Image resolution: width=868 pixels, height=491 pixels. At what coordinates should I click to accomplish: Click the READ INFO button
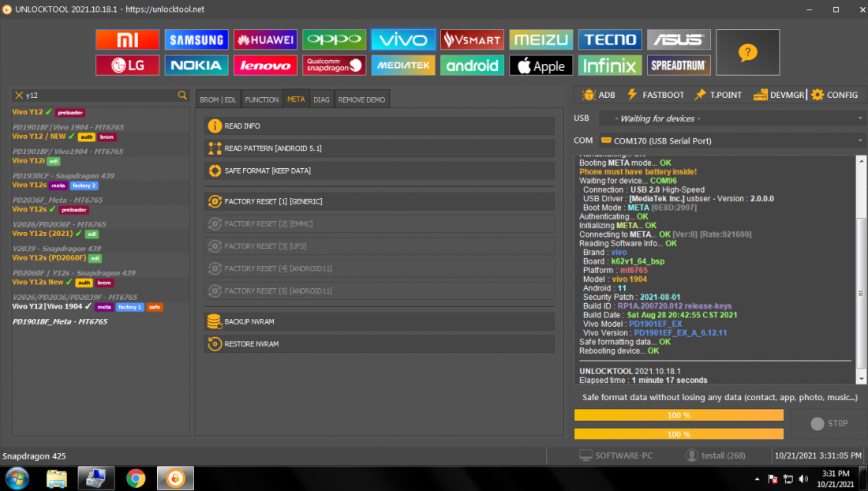[x=380, y=126]
